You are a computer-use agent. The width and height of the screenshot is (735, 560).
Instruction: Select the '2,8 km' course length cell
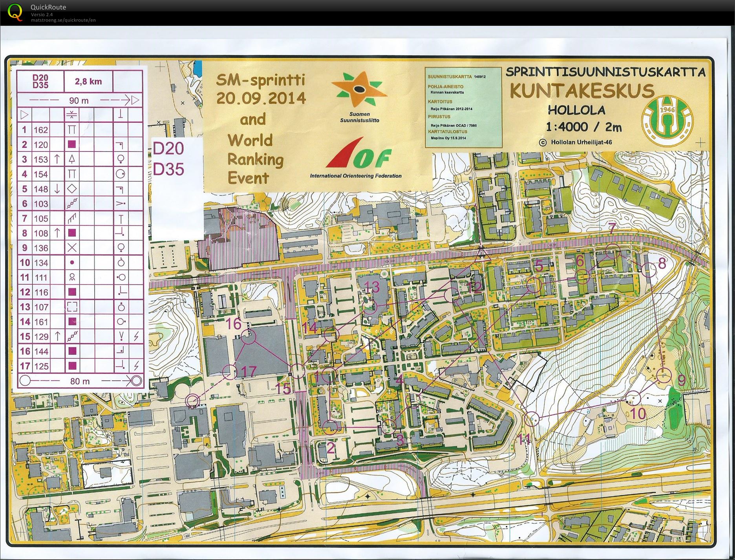(88, 82)
